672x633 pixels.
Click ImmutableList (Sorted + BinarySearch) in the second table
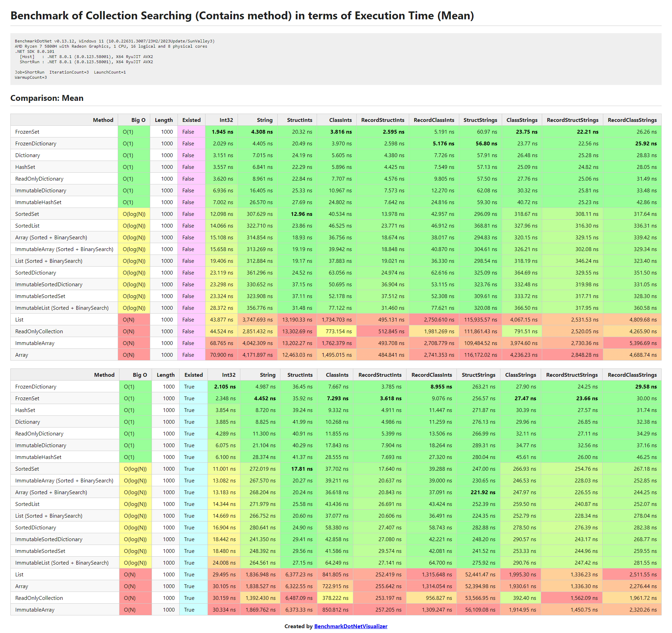pyautogui.click(x=62, y=563)
